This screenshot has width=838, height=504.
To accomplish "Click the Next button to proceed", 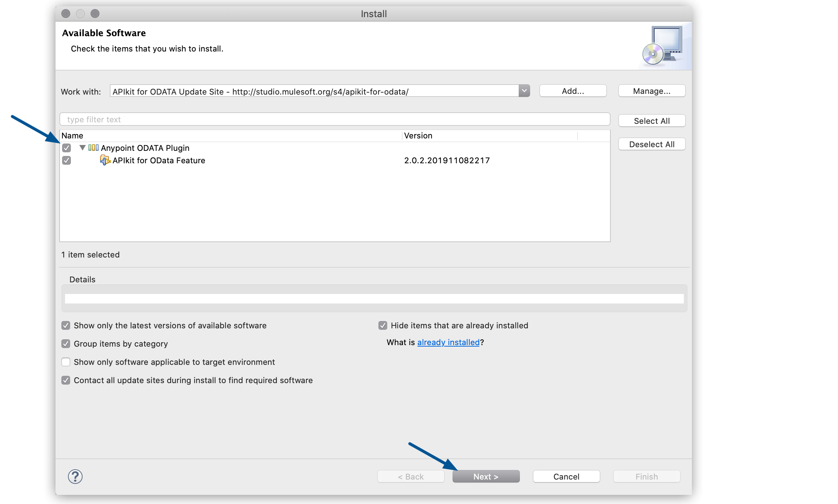I will click(485, 477).
